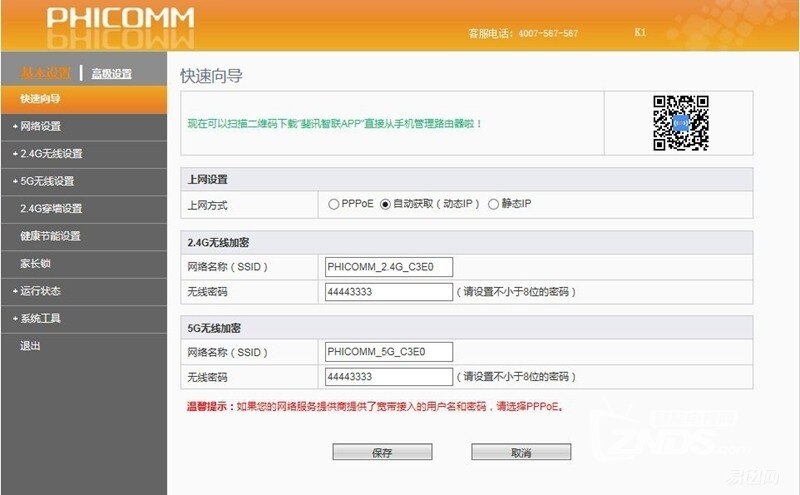Click the 上网设置 section header
The height and width of the screenshot is (495, 800).
466,180
